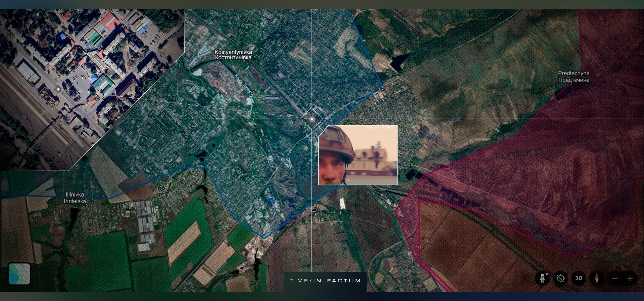Click the white diamond marker on main map

point(312,119)
